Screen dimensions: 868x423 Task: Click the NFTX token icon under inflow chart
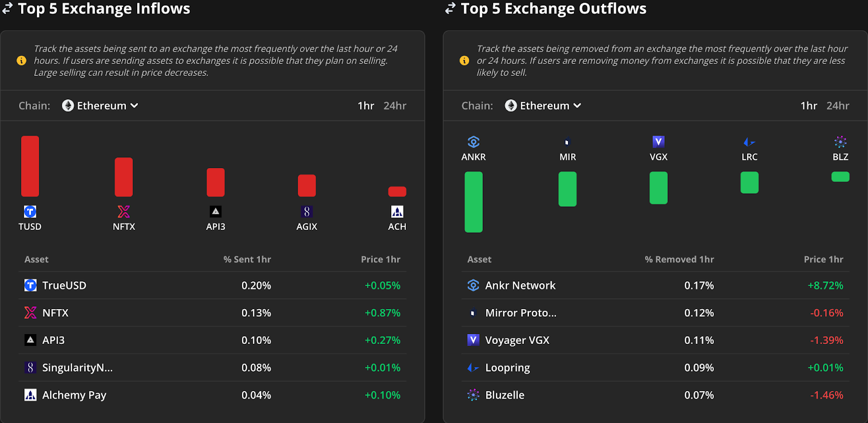pyautogui.click(x=124, y=211)
